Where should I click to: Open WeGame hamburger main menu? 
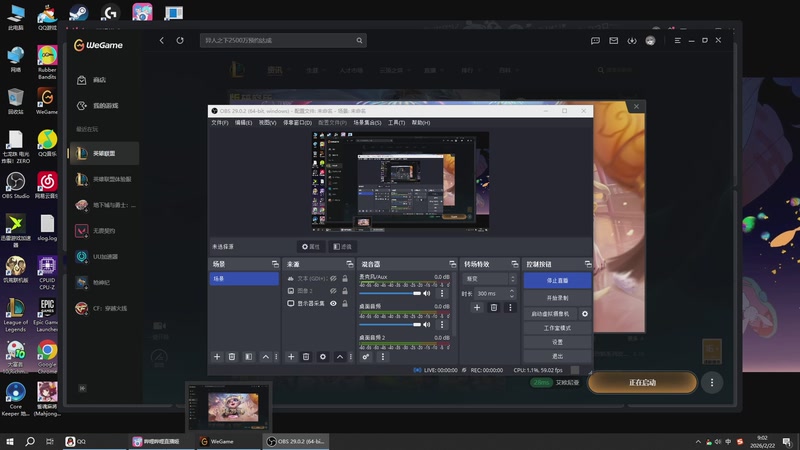(x=678, y=40)
